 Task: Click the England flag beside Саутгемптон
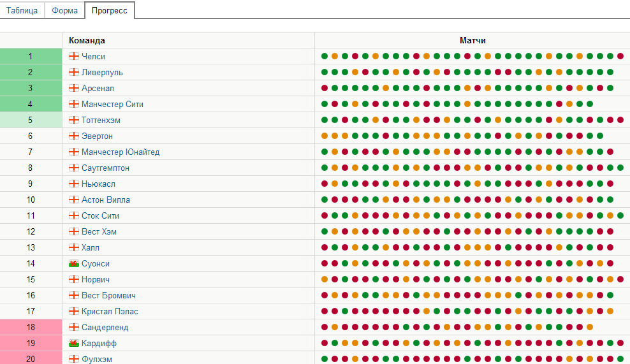tap(74, 168)
